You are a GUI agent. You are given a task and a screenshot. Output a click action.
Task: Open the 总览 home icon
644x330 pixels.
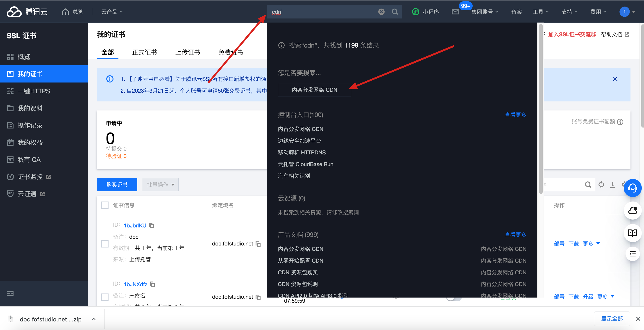(x=65, y=11)
